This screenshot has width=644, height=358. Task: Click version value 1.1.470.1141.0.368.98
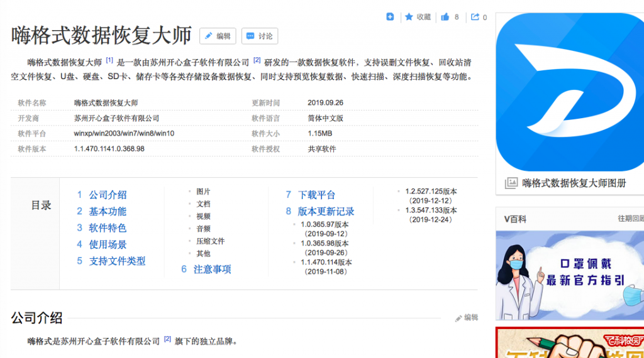click(109, 149)
